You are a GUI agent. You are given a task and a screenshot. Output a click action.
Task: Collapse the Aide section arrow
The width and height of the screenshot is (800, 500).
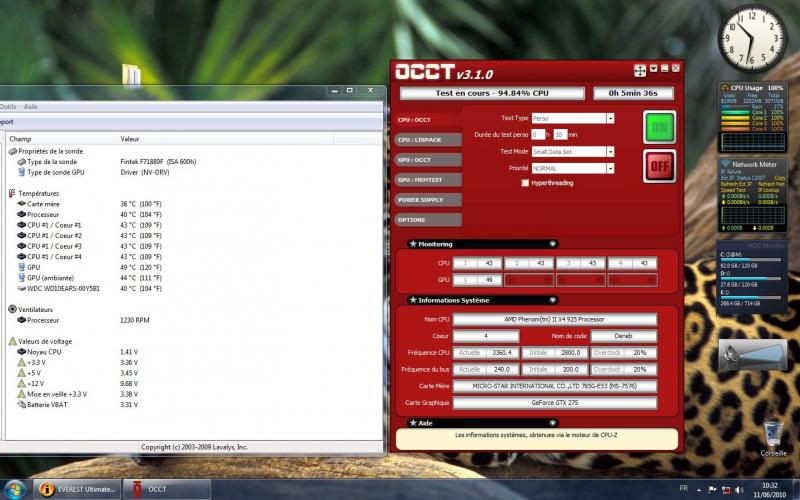(553, 423)
